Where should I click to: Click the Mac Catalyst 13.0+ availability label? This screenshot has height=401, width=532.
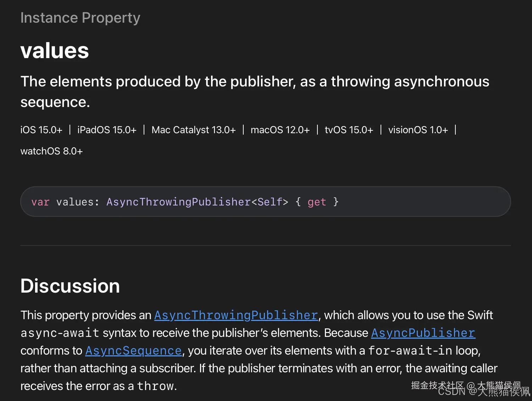tap(193, 130)
